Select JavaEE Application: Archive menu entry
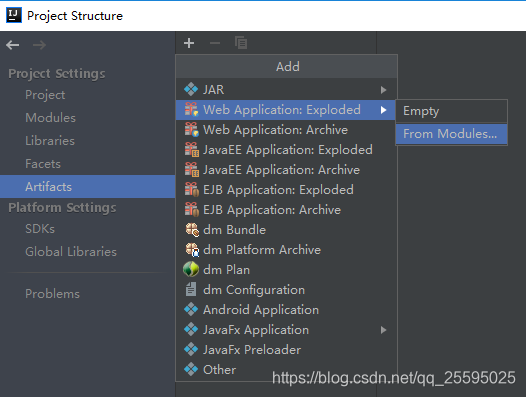Image resolution: width=526 pixels, height=397 pixels. 286,170
